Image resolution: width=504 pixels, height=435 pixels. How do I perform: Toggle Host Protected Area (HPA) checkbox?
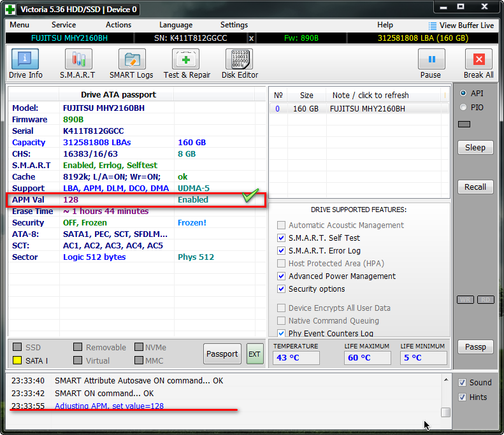pos(281,264)
